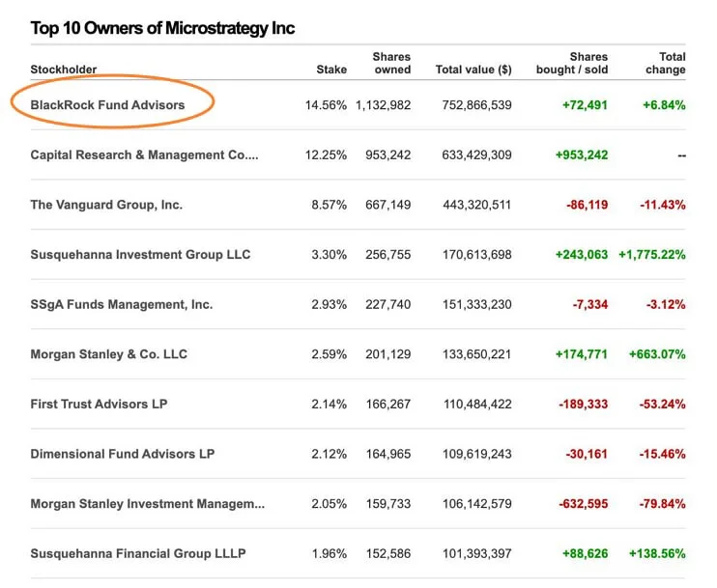Click shares owned value 201,129
717x588 pixels.
click(x=388, y=354)
